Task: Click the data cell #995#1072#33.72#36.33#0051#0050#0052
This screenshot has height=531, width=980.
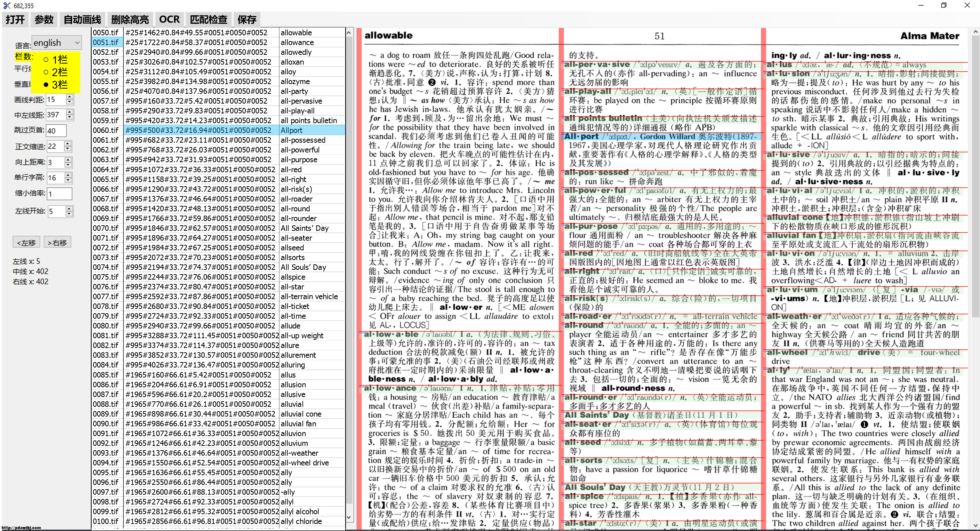Action: coord(201,169)
